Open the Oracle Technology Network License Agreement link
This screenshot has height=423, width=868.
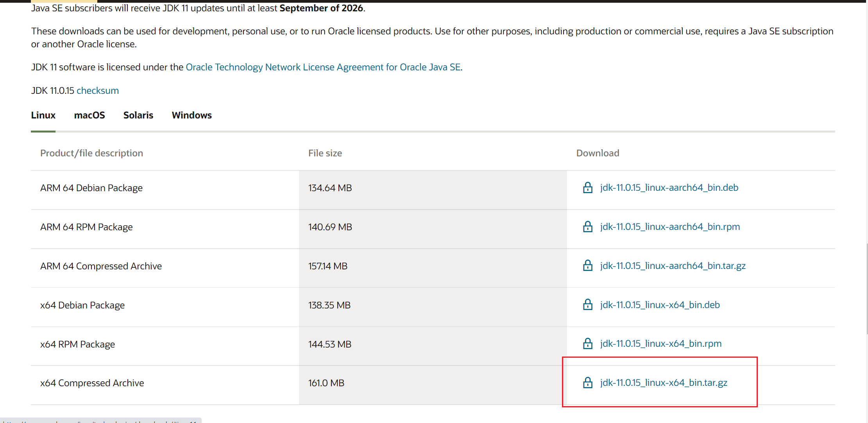323,67
